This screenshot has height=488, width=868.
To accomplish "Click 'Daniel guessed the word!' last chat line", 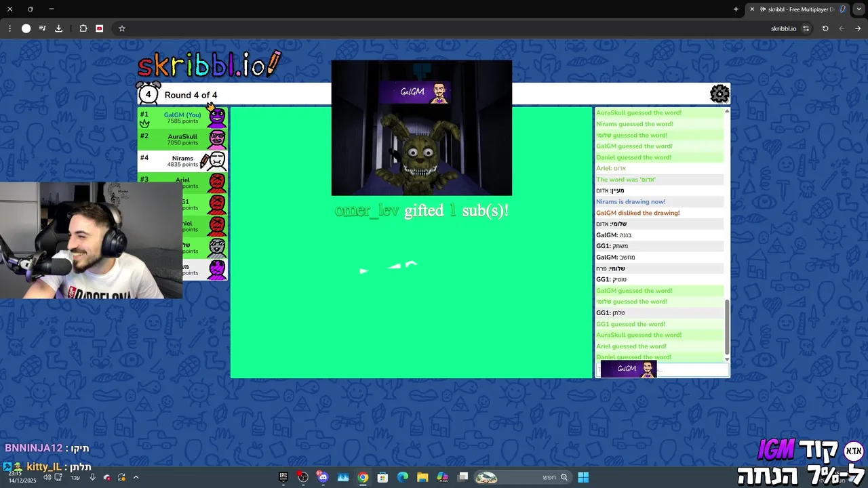I will pos(633,357).
